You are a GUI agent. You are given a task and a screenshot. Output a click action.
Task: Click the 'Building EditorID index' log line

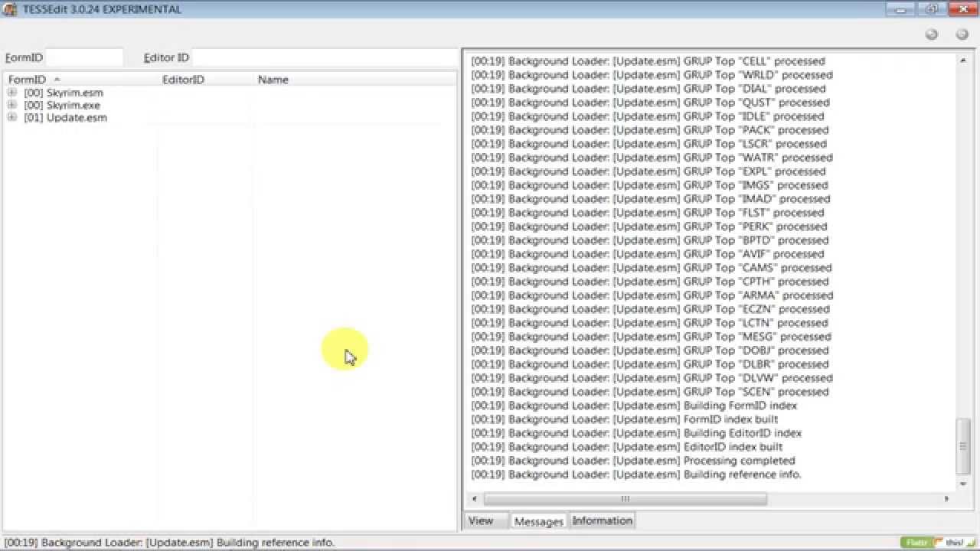click(x=636, y=433)
